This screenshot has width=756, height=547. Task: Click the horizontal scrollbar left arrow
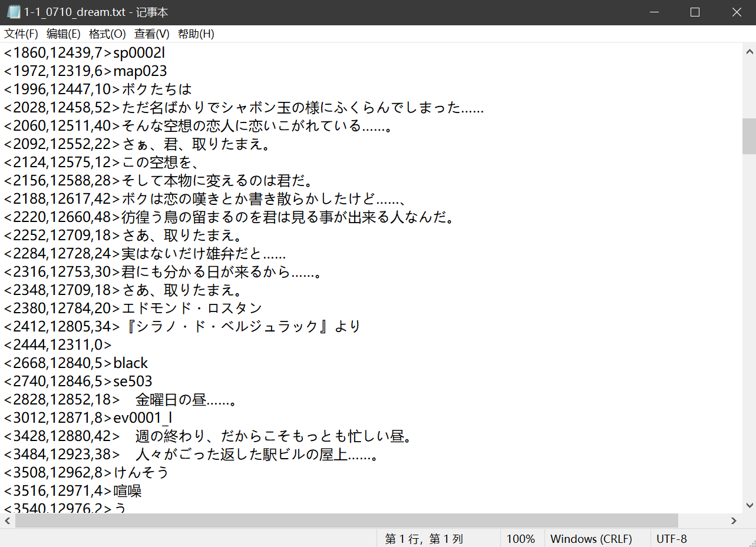tap(8, 521)
